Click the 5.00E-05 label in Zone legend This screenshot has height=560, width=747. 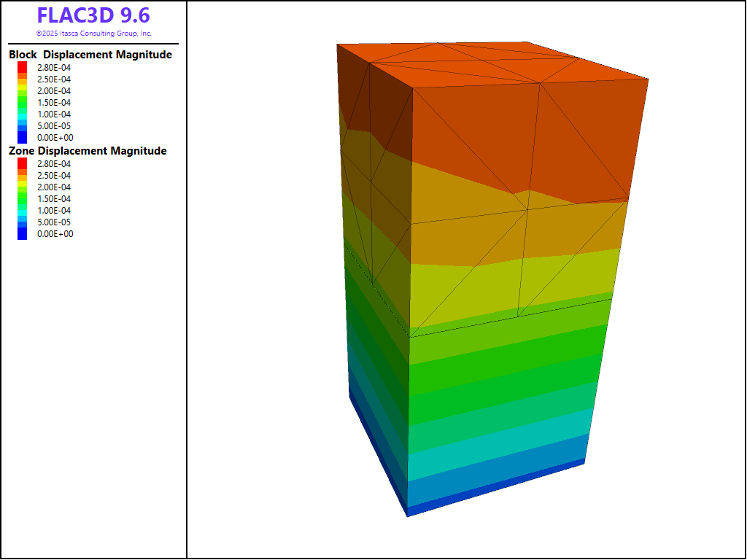pos(55,222)
